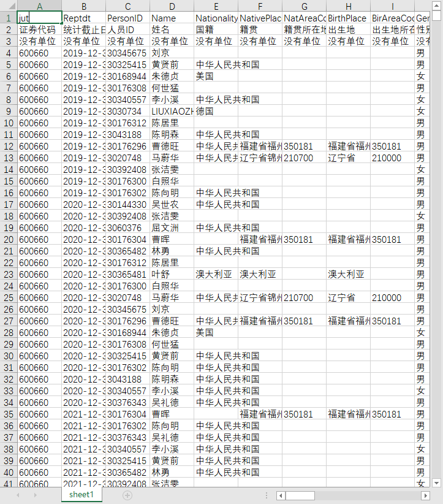
Task: Click name cell '吴世农'
Action: point(172,204)
